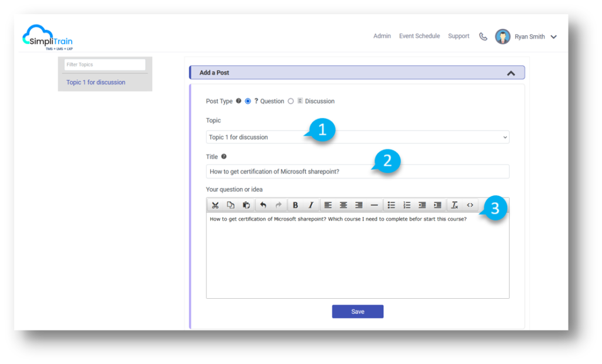Viewport: 602px width, 364px height.
Task: Center-align the text using the alignment icon
Action: coord(343,205)
